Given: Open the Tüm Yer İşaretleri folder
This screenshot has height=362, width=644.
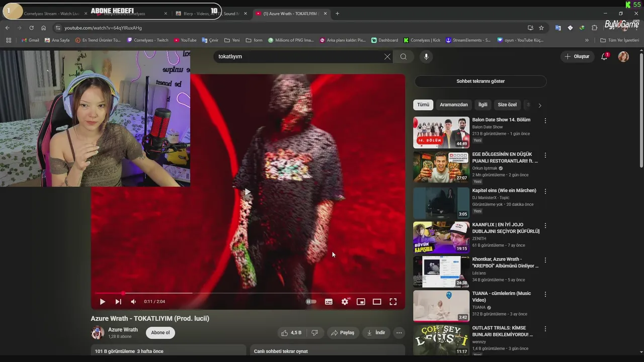Looking at the screenshot, I should coord(620,40).
